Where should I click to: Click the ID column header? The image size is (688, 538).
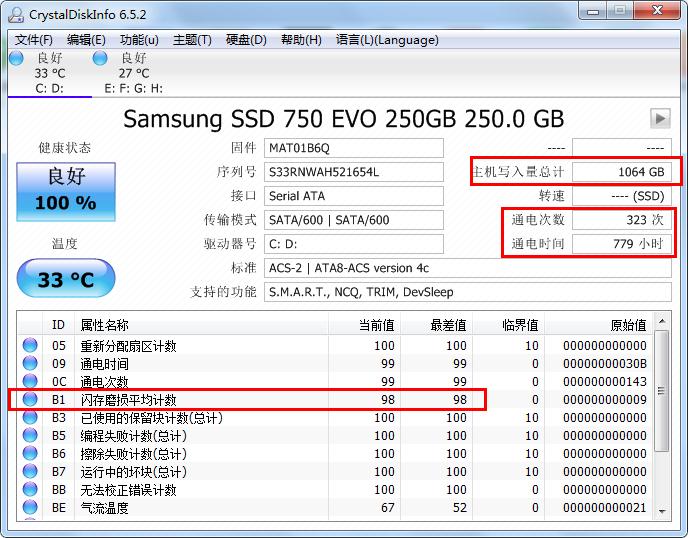(x=58, y=325)
